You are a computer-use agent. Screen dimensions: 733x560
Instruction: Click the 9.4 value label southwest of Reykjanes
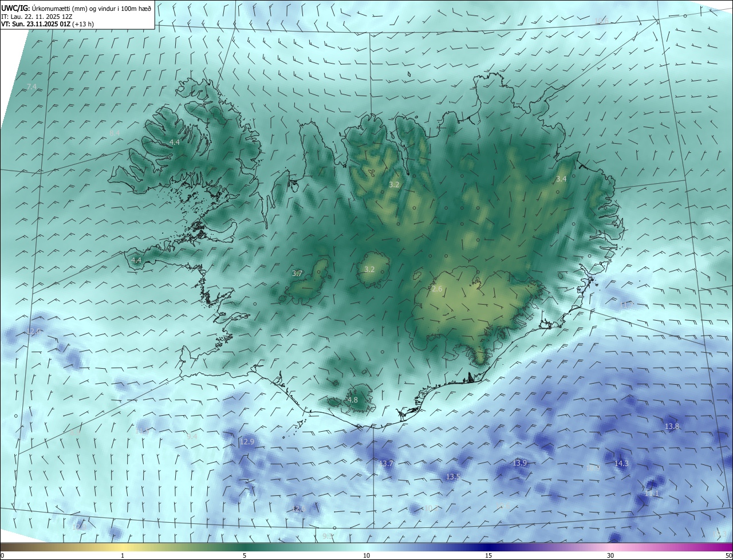[x=192, y=437]
